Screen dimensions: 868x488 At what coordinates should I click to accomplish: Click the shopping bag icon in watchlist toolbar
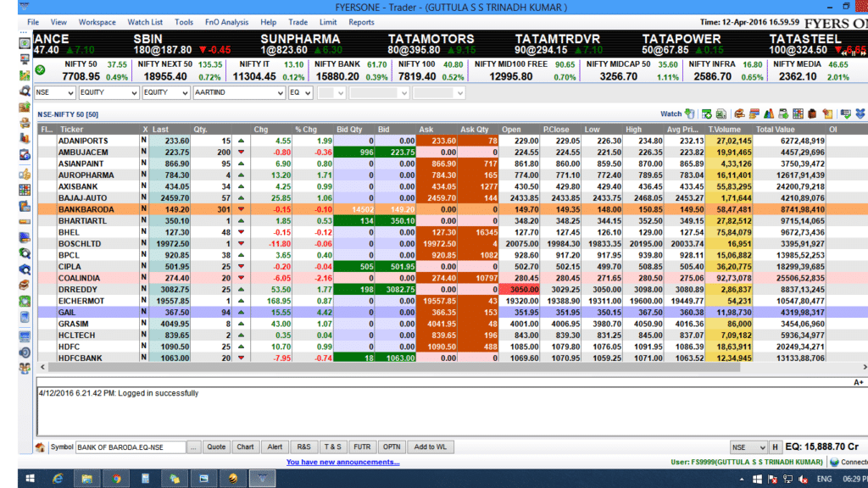coord(811,114)
